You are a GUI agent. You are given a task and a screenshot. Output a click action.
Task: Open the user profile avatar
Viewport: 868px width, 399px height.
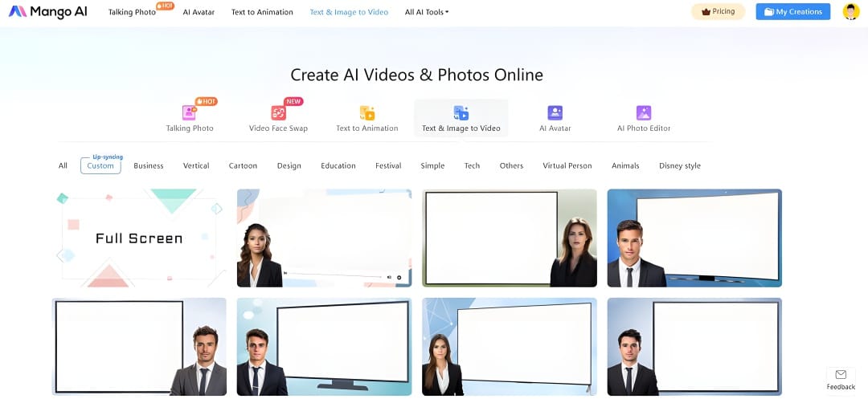coord(850,12)
